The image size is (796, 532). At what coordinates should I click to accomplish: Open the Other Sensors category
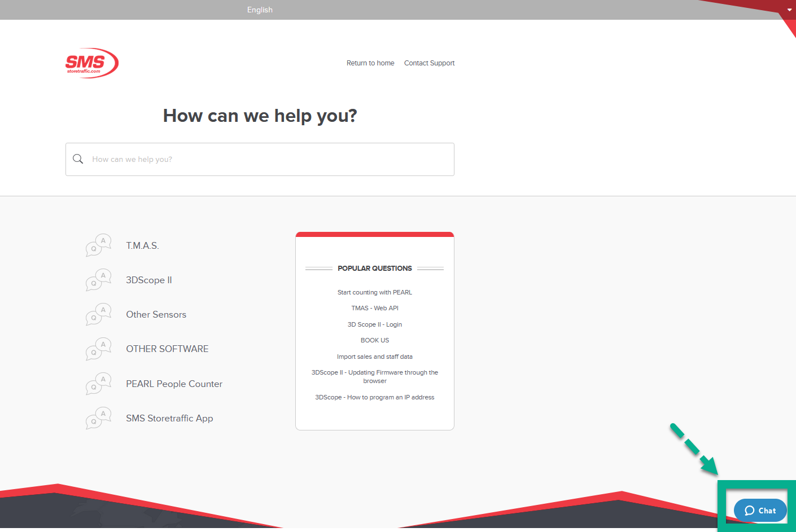156,314
